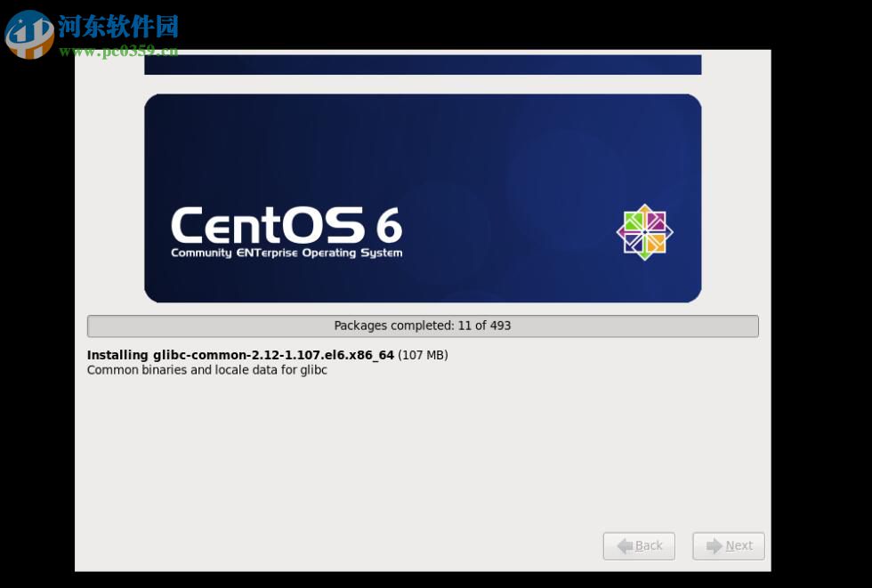The width and height of the screenshot is (872, 588).
Task: Click the glibc description line
Action: tap(206, 370)
